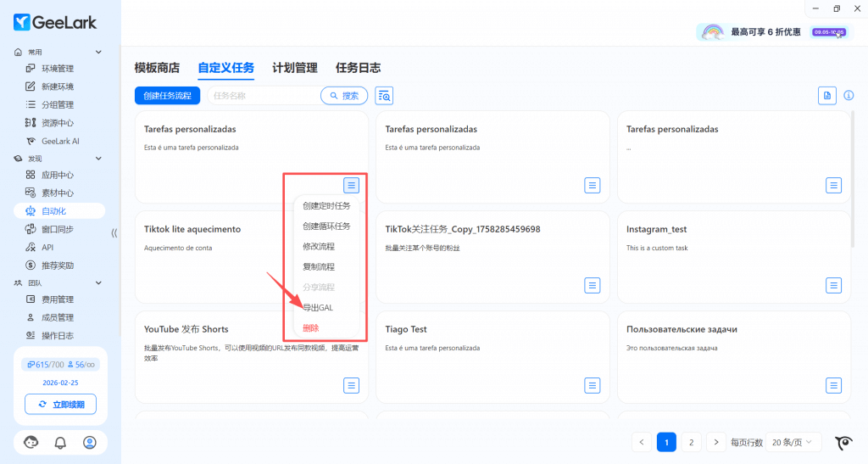Click the notification bell icon
The width and height of the screenshot is (868, 464).
(x=60, y=442)
